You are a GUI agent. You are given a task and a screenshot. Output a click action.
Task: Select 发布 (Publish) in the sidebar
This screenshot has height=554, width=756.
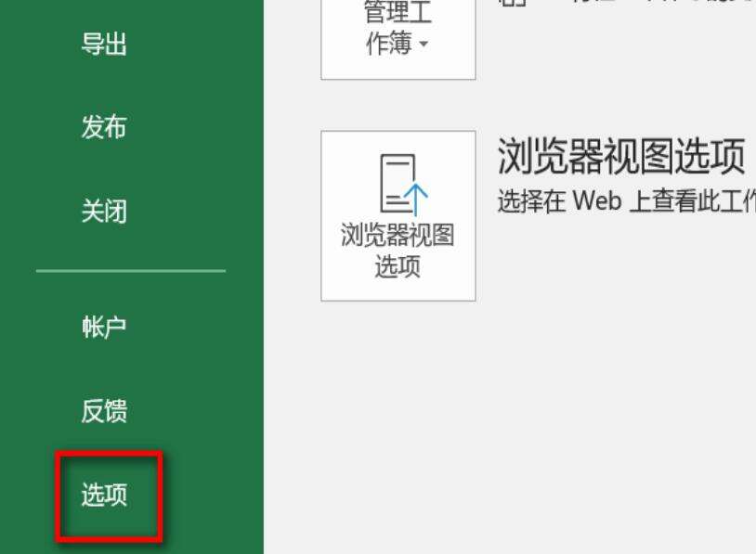click(x=104, y=127)
